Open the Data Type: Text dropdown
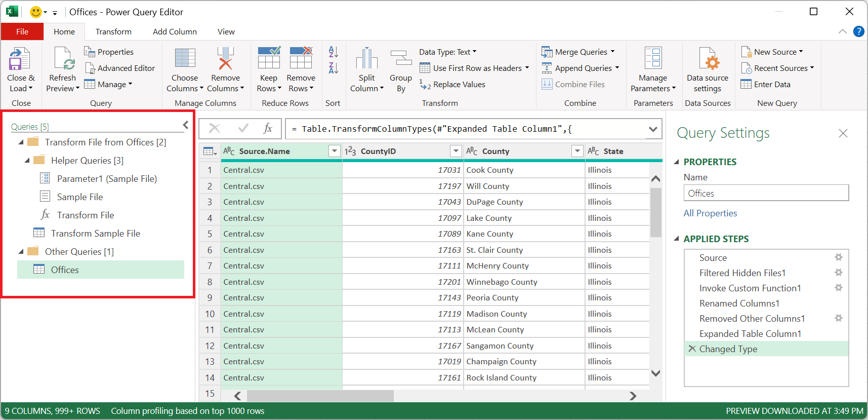Image resolution: width=868 pixels, height=420 pixels. (448, 52)
